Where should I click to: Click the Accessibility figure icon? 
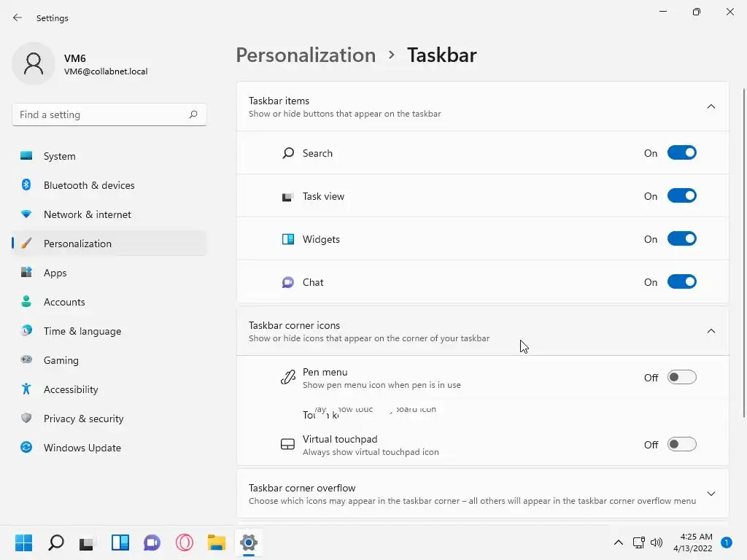tap(26, 389)
